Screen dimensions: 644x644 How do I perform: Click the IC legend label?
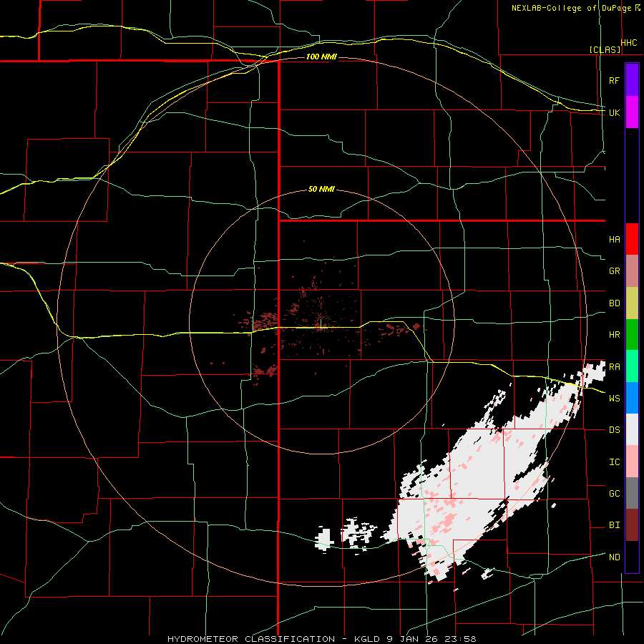click(615, 462)
